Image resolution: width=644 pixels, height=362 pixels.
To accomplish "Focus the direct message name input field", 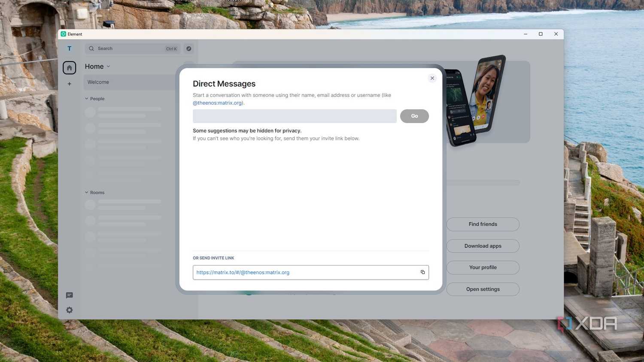I will pos(295,116).
